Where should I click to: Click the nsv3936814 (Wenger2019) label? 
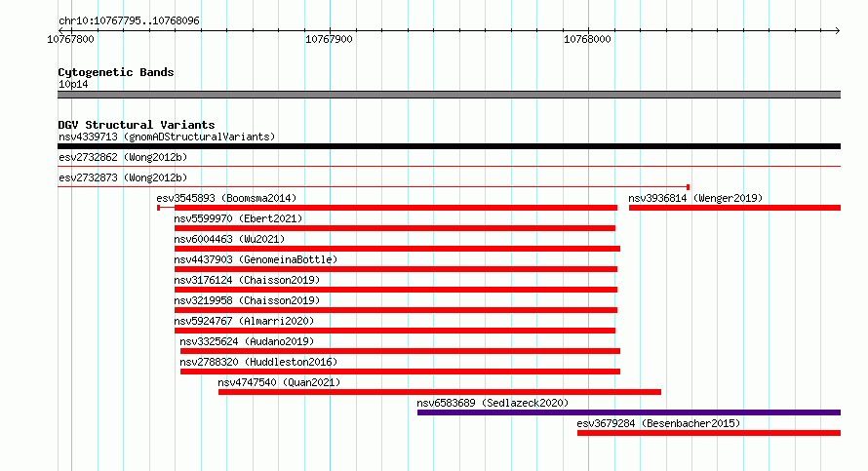(695, 198)
